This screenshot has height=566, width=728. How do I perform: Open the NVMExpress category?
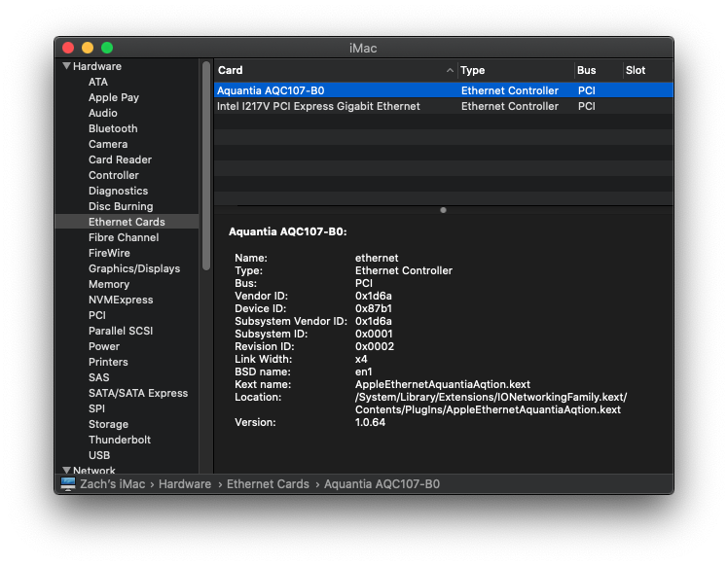click(x=121, y=300)
